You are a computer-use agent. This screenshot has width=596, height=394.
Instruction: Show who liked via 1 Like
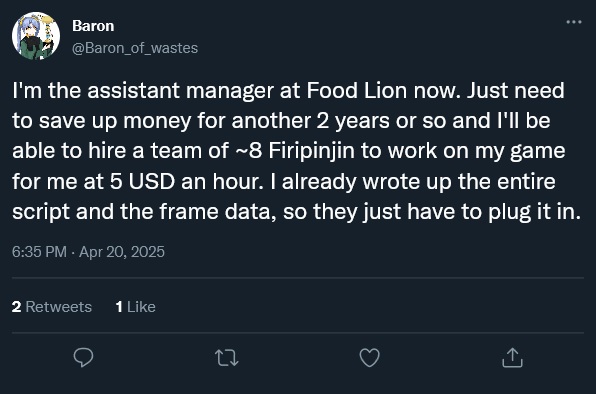[x=136, y=307]
